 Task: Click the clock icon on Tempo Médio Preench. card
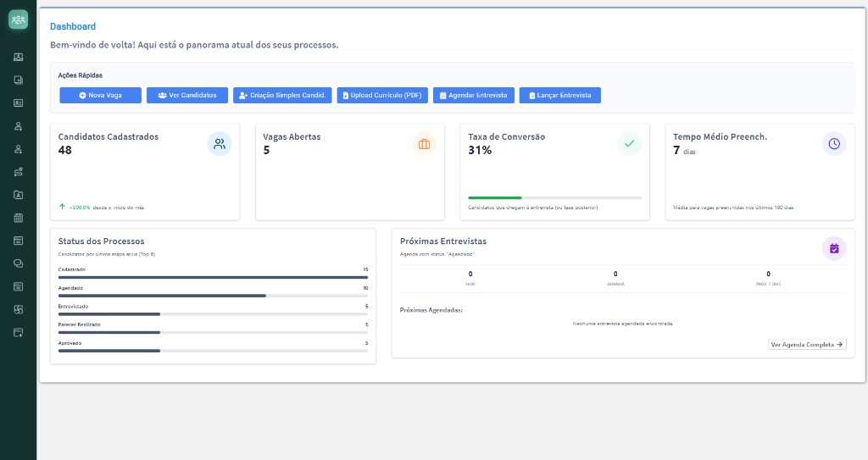pos(834,144)
